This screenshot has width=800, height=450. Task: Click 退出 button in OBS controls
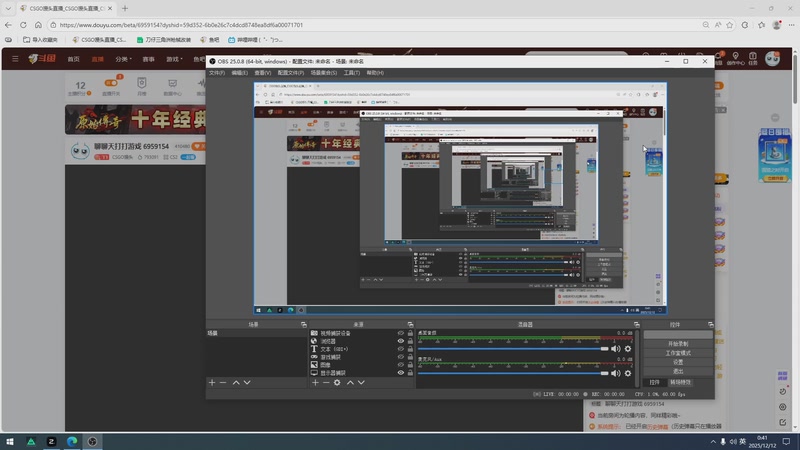point(678,371)
